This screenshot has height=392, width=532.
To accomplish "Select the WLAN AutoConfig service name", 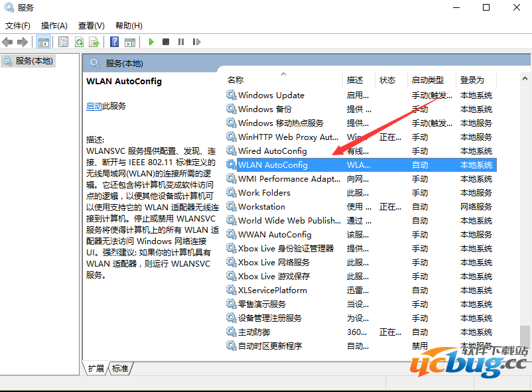I will point(273,164).
